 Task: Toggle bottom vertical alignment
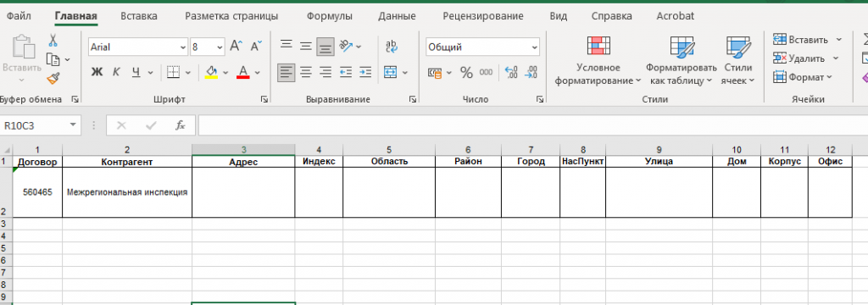[x=325, y=47]
